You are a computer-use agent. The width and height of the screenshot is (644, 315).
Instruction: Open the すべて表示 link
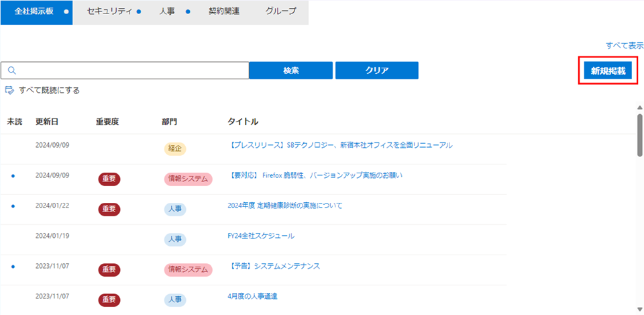(625, 46)
